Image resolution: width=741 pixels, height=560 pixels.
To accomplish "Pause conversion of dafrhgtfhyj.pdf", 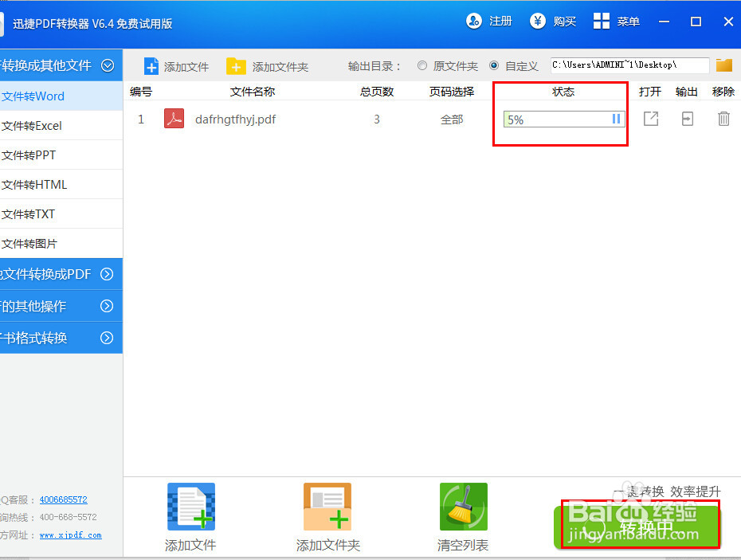I will click(x=616, y=119).
